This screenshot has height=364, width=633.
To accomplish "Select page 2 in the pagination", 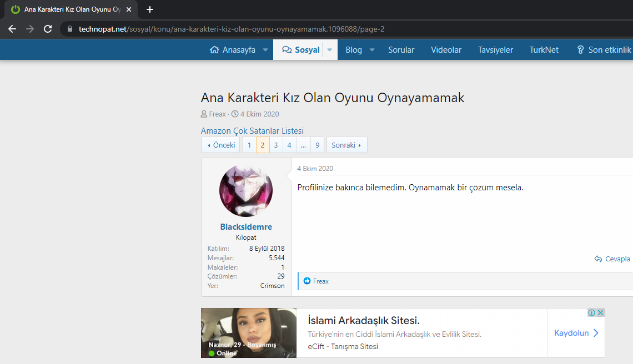I will [x=263, y=145].
